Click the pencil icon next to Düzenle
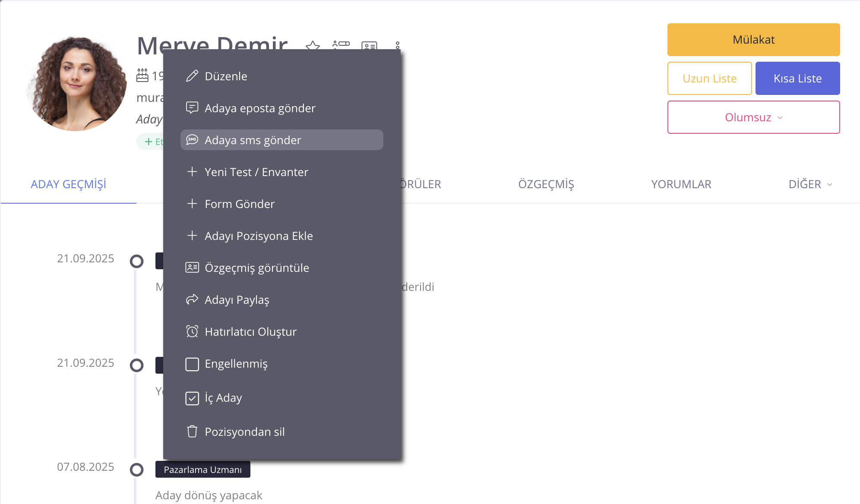 click(192, 76)
